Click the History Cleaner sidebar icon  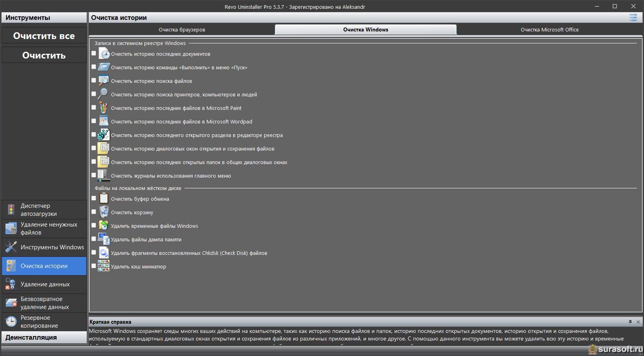tap(11, 266)
